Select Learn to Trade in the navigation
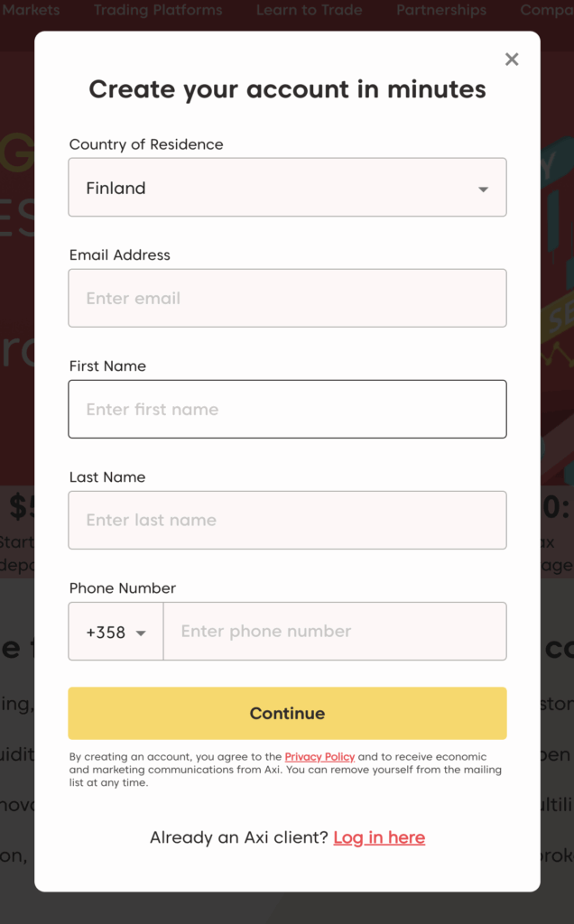The image size is (574, 924). pyautogui.click(x=309, y=11)
